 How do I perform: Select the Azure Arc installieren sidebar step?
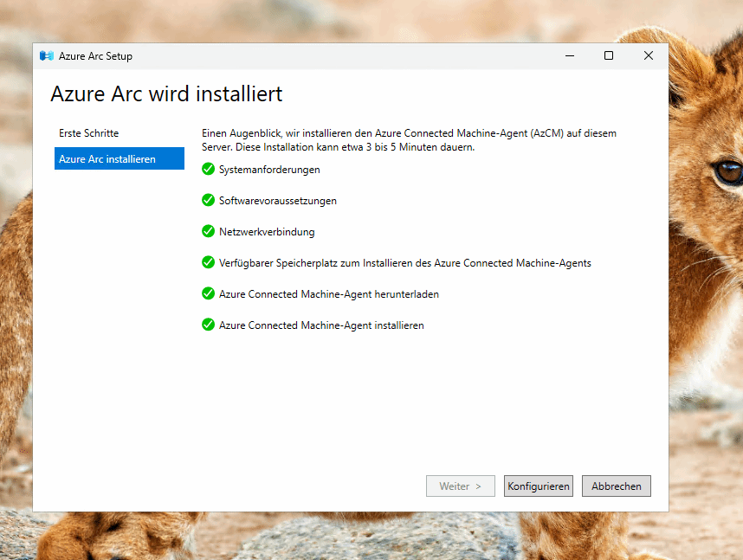point(119,158)
